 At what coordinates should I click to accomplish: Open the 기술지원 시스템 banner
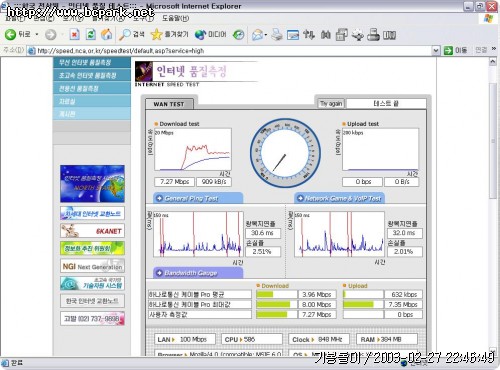point(92,283)
